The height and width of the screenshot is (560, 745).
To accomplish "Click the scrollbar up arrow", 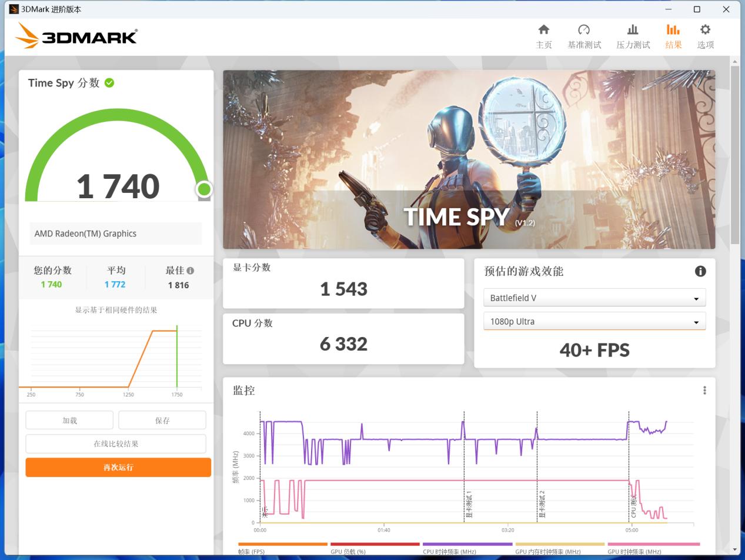I will pos(735,61).
